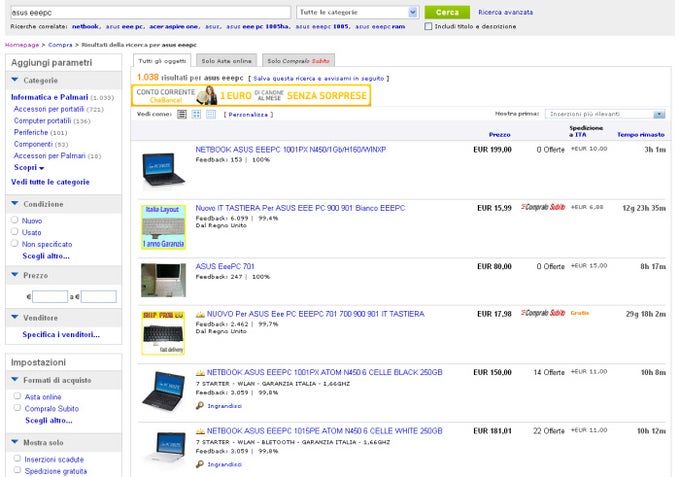This screenshot has width=680, height=477.
Task: Go to Compra breadcrumb
Action: 60,45
